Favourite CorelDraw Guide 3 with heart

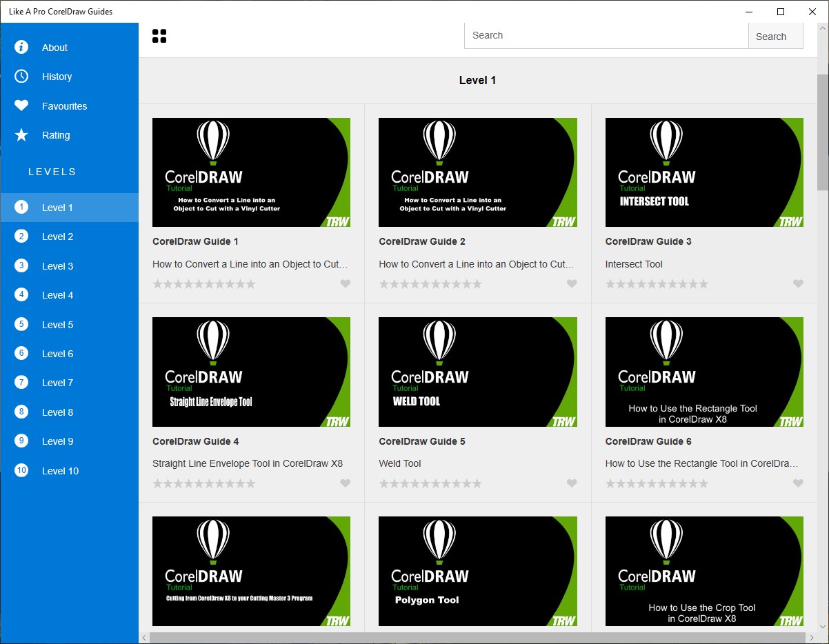click(798, 283)
